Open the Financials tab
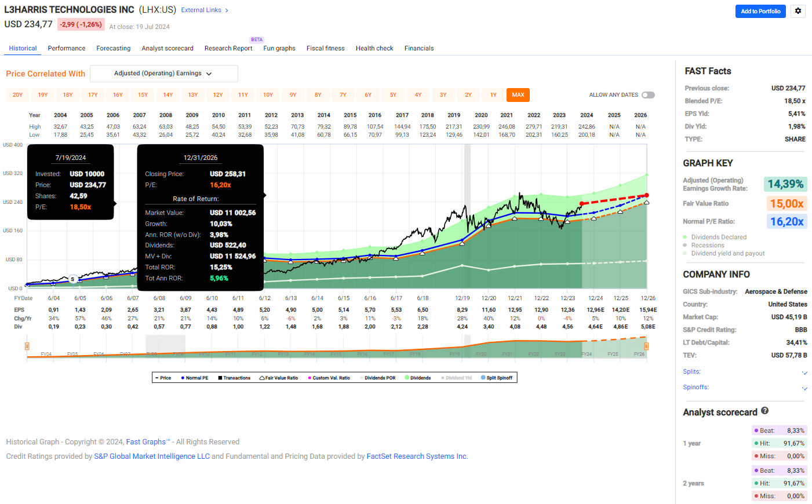 point(419,49)
